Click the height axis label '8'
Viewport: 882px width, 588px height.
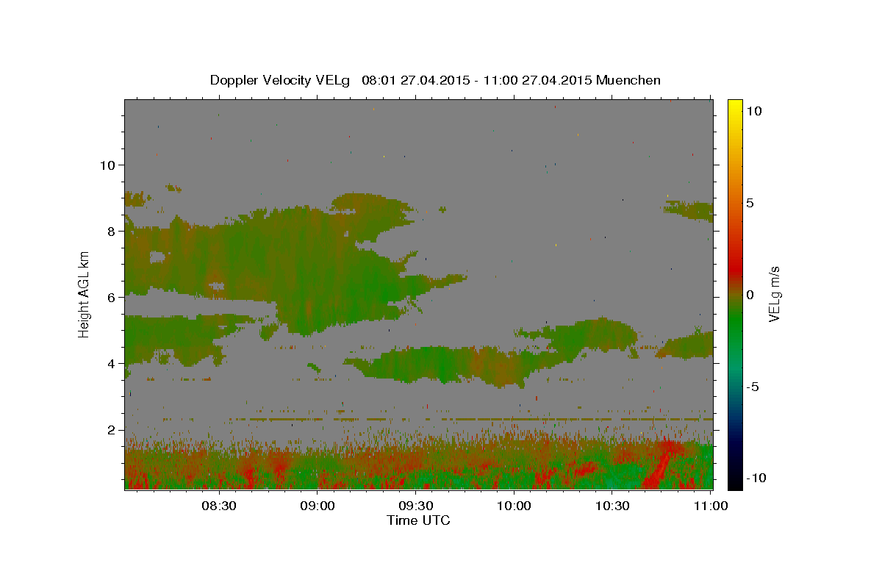[x=110, y=231]
